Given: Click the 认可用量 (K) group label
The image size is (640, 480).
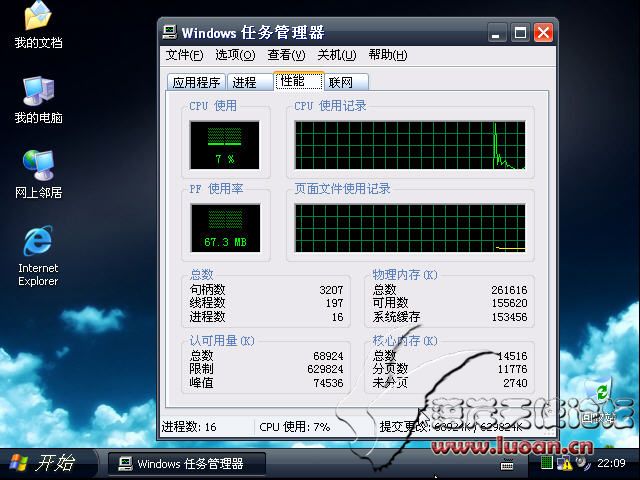Looking at the screenshot, I should (x=222, y=340).
